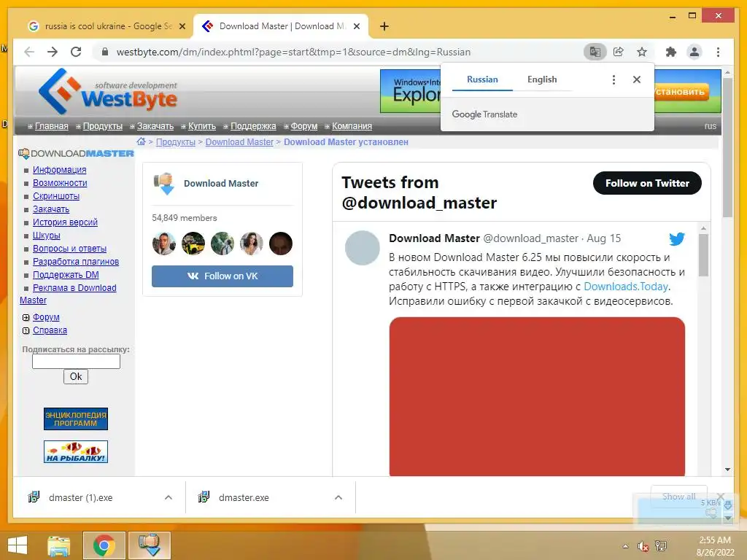
Task: Select Russian tab in translate popup
Action: click(x=482, y=79)
